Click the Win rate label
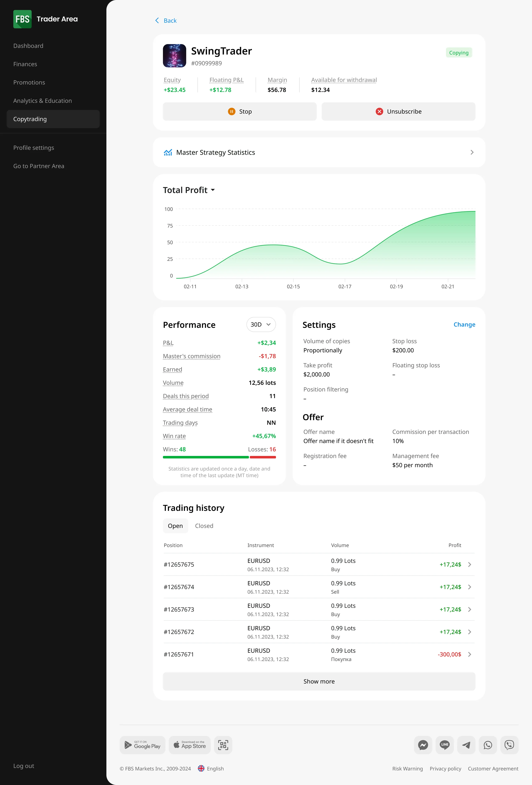The width and height of the screenshot is (532, 785). tap(174, 436)
